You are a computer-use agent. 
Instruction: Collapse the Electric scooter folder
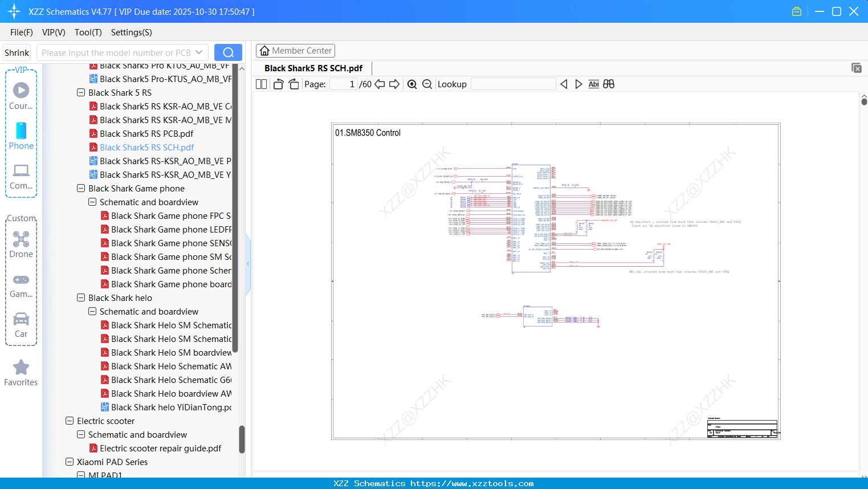70,421
